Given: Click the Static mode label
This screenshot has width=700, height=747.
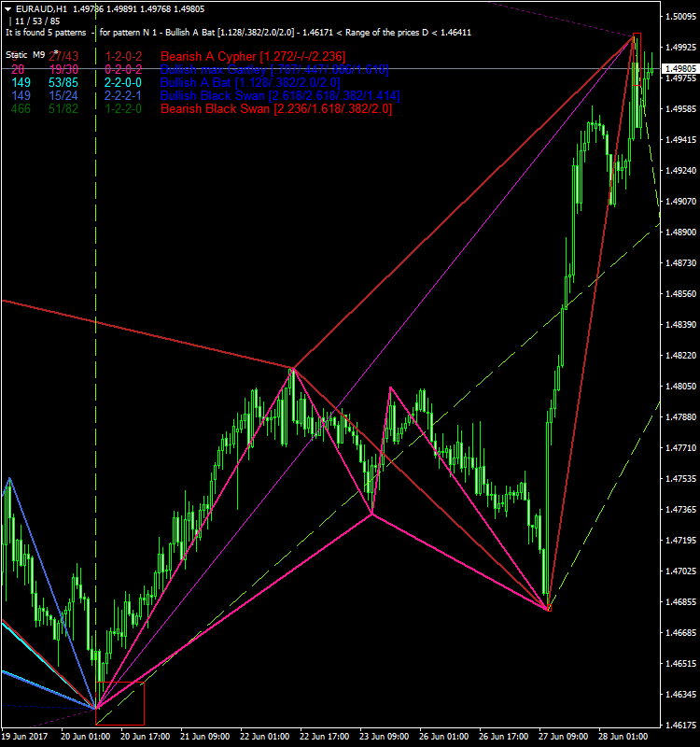Looking at the screenshot, I should click(x=16, y=55).
